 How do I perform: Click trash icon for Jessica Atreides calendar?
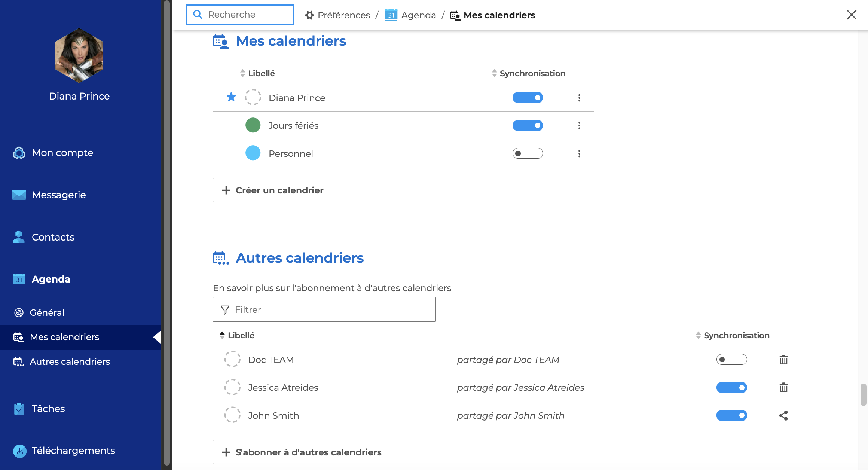pos(783,387)
